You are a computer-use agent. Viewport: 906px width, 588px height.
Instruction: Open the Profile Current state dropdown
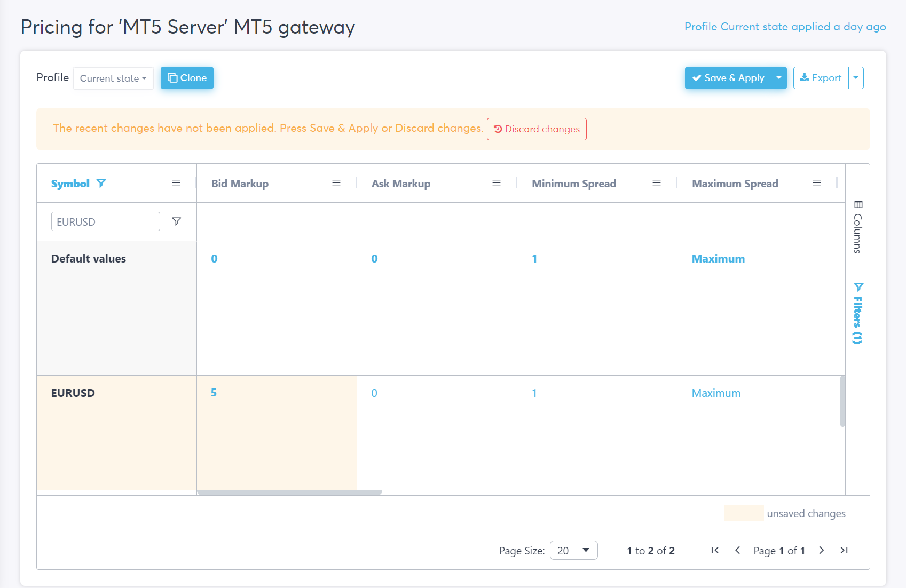tap(113, 78)
